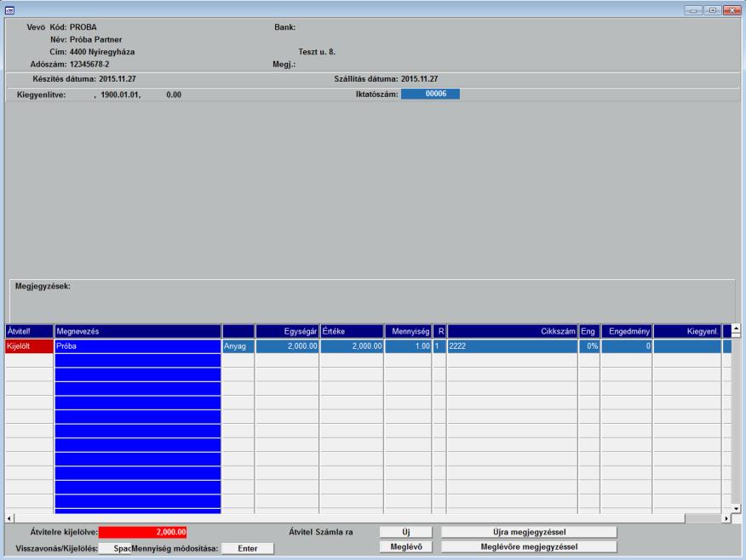
Task: Click the quantity cell 1.00
Action: 408,346
